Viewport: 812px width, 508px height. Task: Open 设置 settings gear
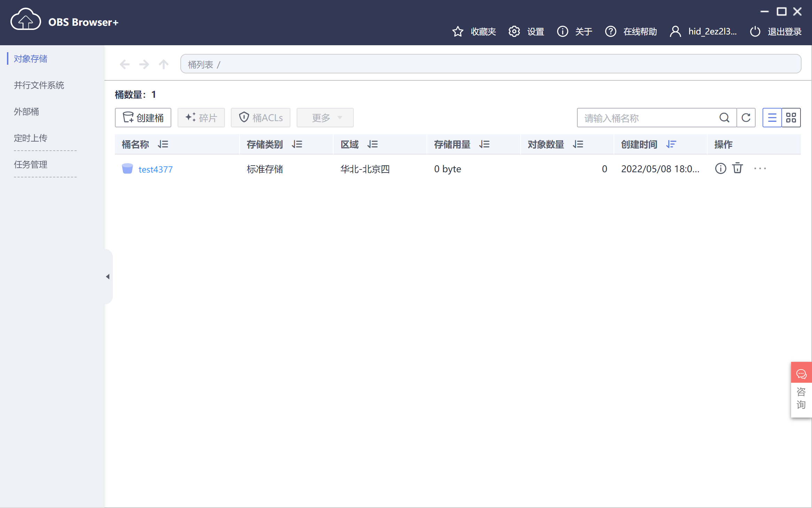click(x=514, y=32)
